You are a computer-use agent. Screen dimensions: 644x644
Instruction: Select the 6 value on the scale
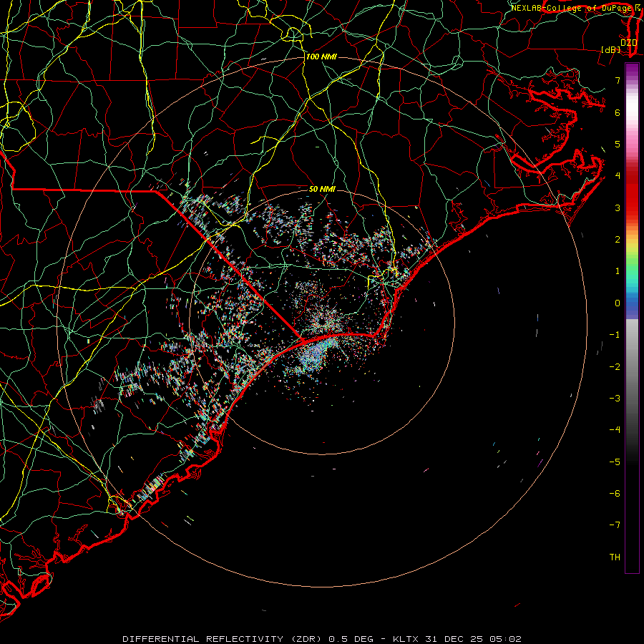point(618,112)
